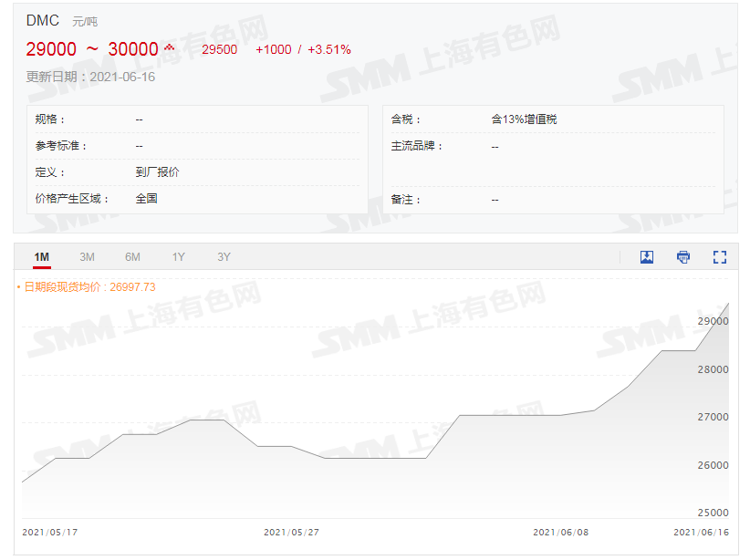
Task: Select the low price 29000
Action: [x=51, y=49]
